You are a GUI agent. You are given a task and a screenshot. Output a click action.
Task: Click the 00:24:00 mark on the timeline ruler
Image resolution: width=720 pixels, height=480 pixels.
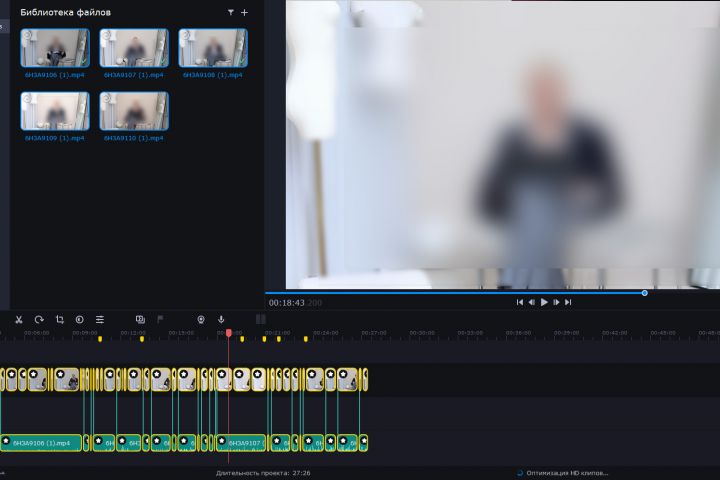point(326,333)
